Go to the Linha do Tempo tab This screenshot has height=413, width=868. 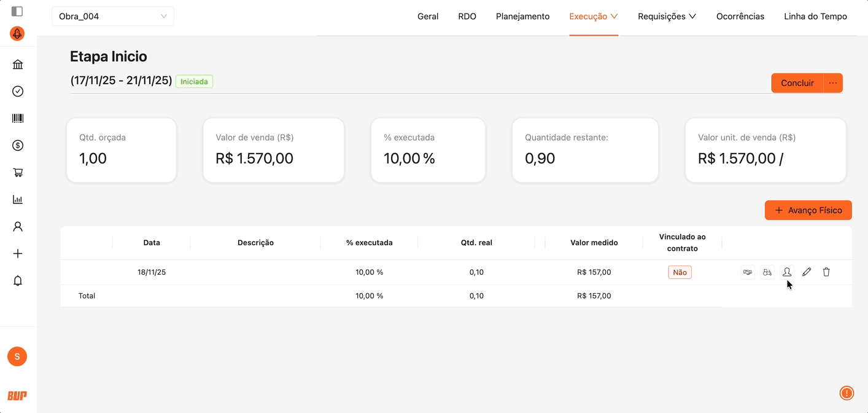pos(815,17)
